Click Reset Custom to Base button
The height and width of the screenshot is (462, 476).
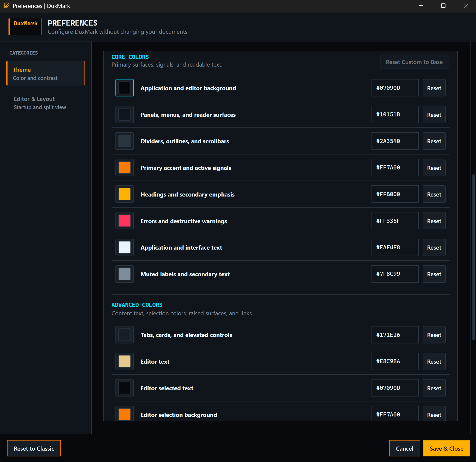click(x=414, y=62)
